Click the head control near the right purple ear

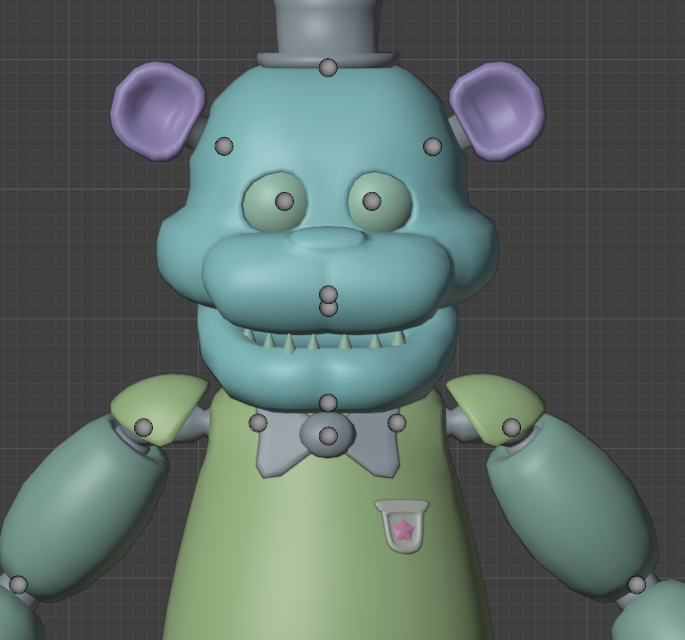click(x=432, y=146)
